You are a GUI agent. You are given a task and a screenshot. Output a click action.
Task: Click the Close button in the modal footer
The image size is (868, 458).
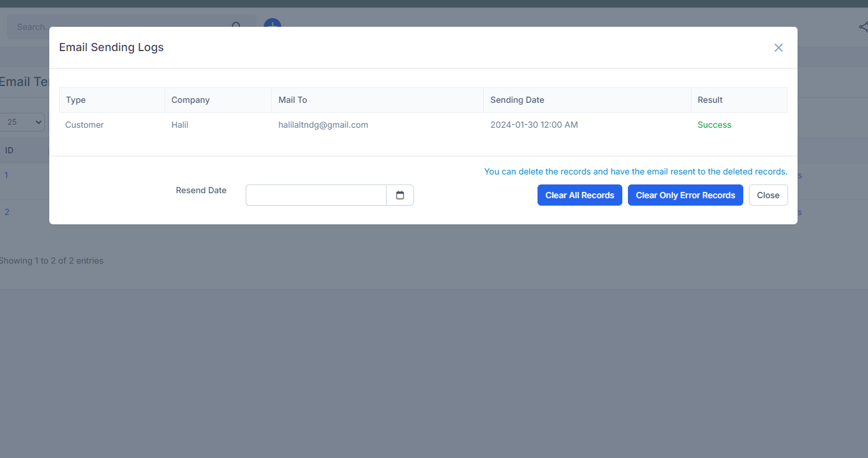click(x=768, y=195)
